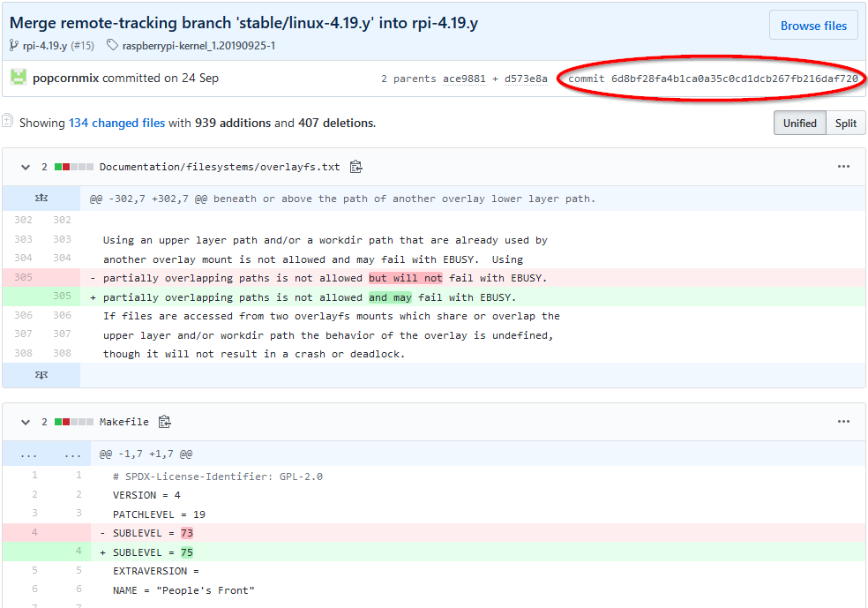Click the tag icon beside raspberrypi-kernel
Screen dimensions: 868x608
[x=112, y=45]
